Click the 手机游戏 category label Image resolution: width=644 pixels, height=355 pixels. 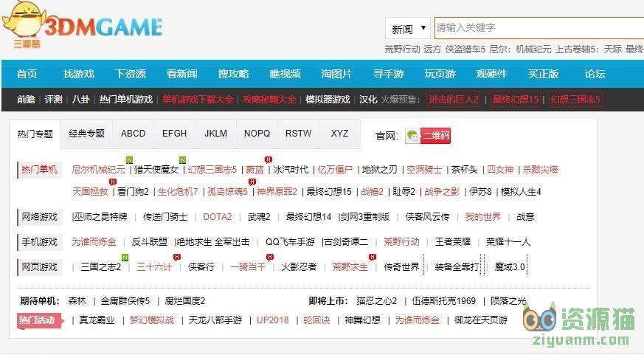(39, 242)
